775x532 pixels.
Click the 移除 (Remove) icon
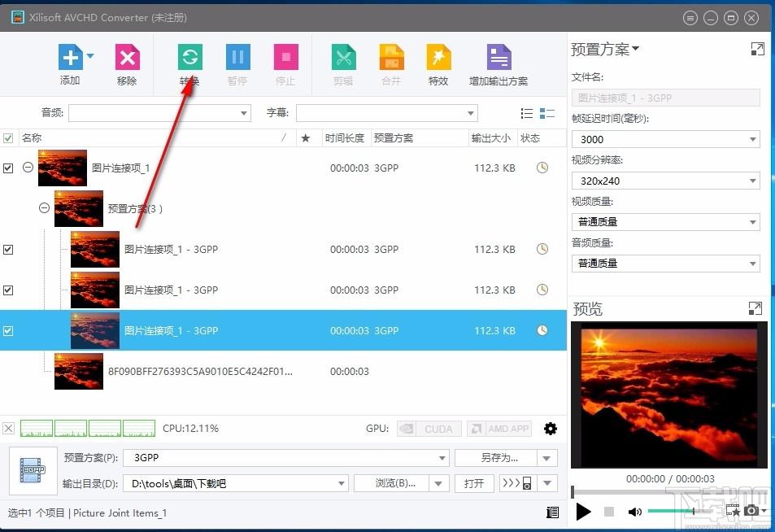coord(128,57)
